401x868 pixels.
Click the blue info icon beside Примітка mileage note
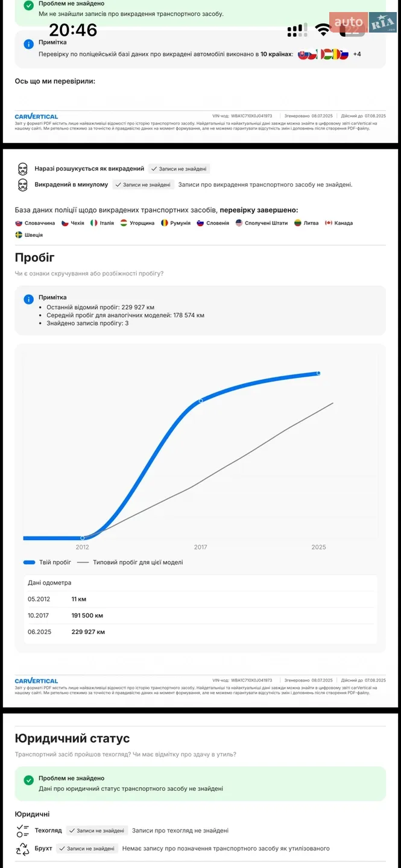(x=28, y=300)
